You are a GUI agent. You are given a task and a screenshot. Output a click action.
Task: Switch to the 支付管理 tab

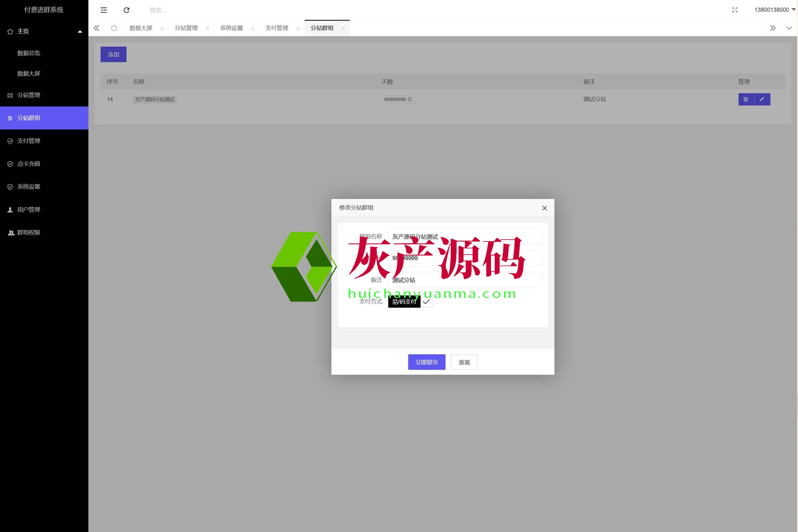[x=276, y=28]
